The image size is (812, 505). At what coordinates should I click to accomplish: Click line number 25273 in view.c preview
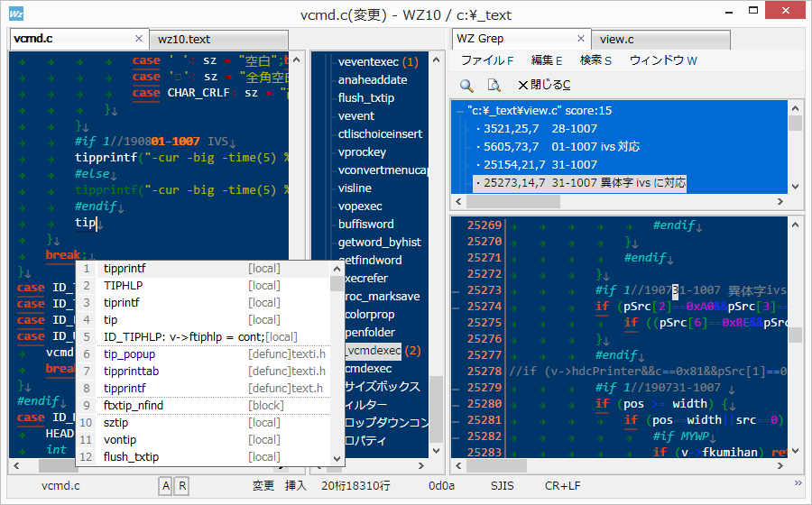tap(484, 290)
